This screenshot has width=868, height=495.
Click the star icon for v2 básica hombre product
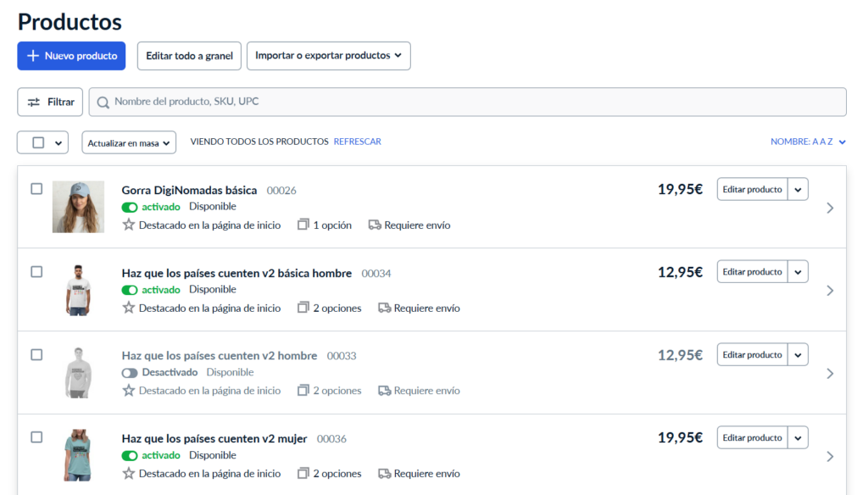pos(129,308)
